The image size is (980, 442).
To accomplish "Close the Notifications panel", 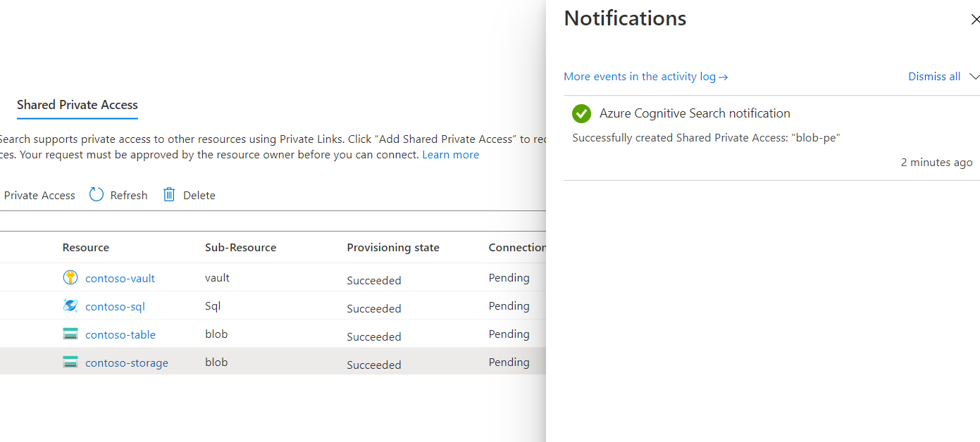I will point(975,20).
